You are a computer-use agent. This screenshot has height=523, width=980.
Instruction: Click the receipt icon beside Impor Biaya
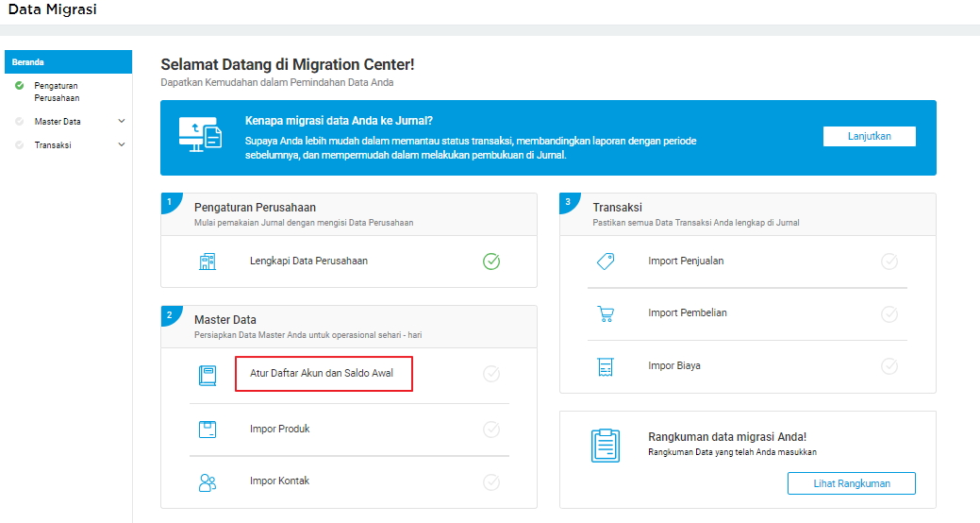click(606, 367)
